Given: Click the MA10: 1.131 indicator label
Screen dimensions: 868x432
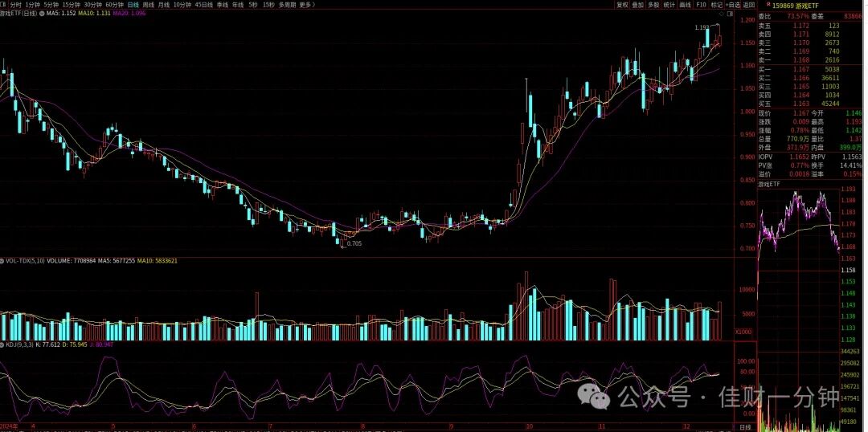Looking at the screenshot, I should coord(95,12).
